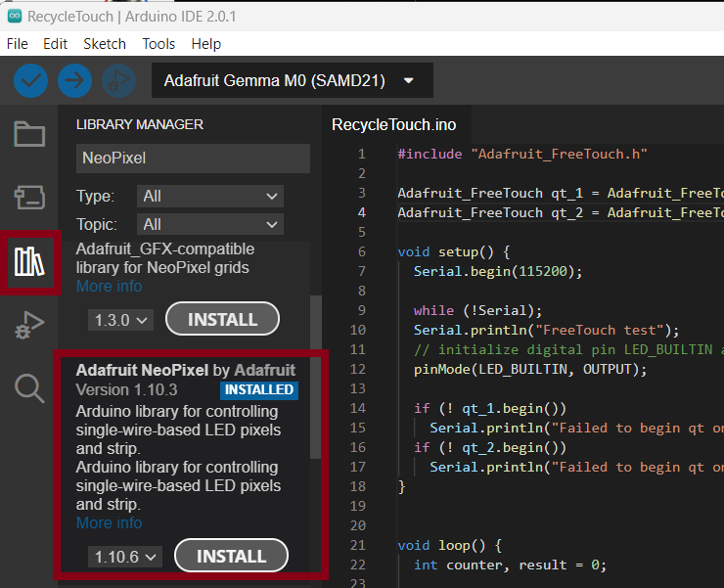
Task: Click the Version 1.10.3 label
Action: 126,389
